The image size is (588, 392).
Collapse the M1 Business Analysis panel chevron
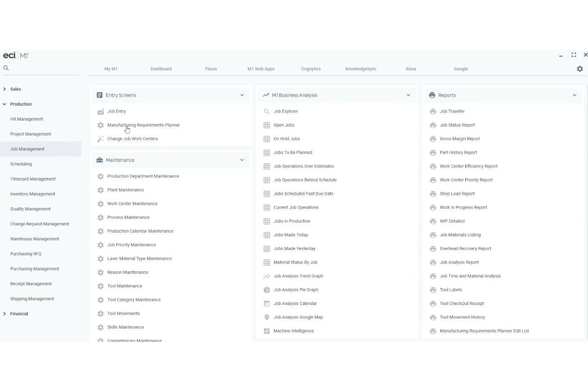pos(408,95)
